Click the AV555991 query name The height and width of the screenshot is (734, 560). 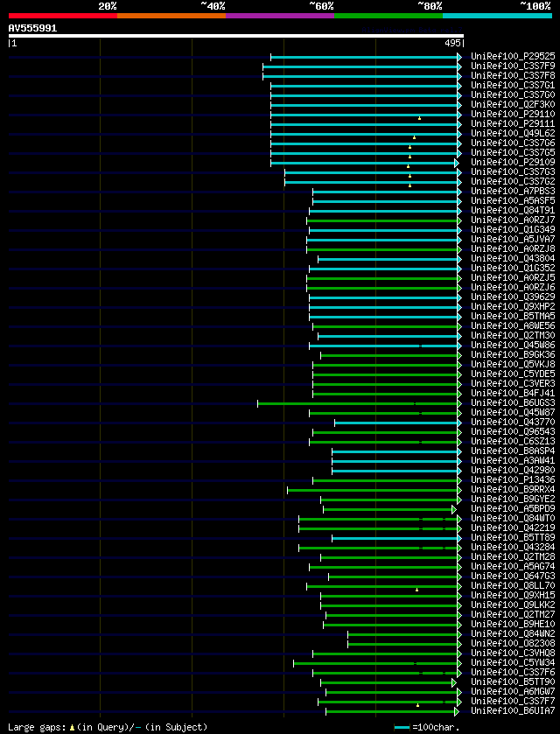pos(32,28)
